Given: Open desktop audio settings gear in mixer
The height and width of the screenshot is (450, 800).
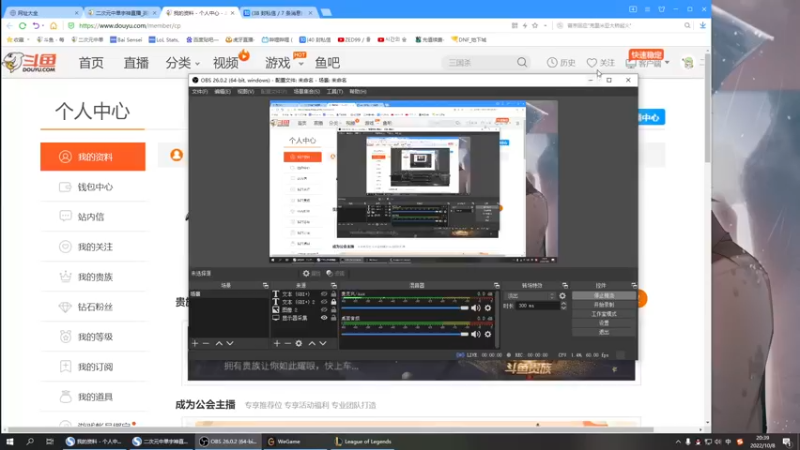Looking at the screenshot, I should point(488,334).
